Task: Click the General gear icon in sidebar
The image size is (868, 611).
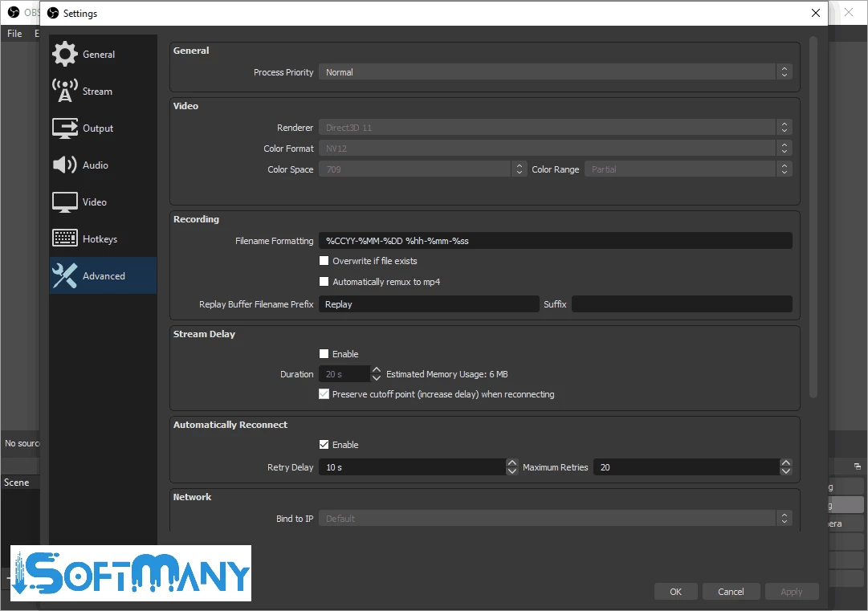Action: (65, 55)
